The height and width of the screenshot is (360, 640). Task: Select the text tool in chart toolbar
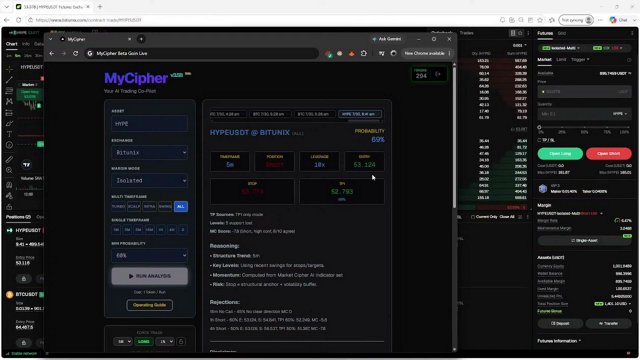[x=9, y=134]
